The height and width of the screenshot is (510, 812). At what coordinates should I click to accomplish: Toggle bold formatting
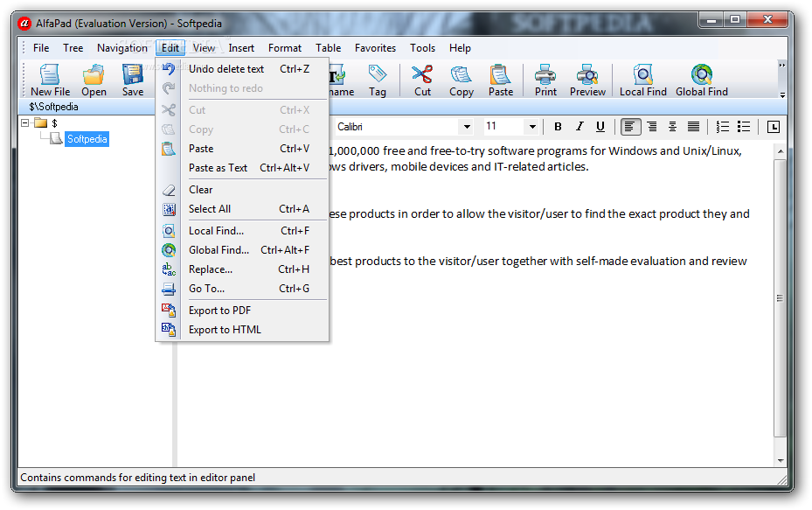coord(558,127)
